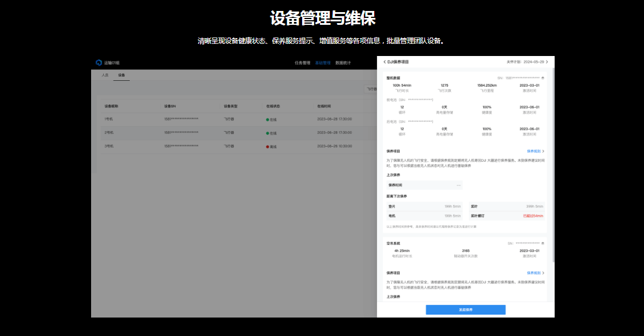Click the DJI logo beside 运输01组
Image resolution: width=644 pixels, height=336 pixels.
99,62
